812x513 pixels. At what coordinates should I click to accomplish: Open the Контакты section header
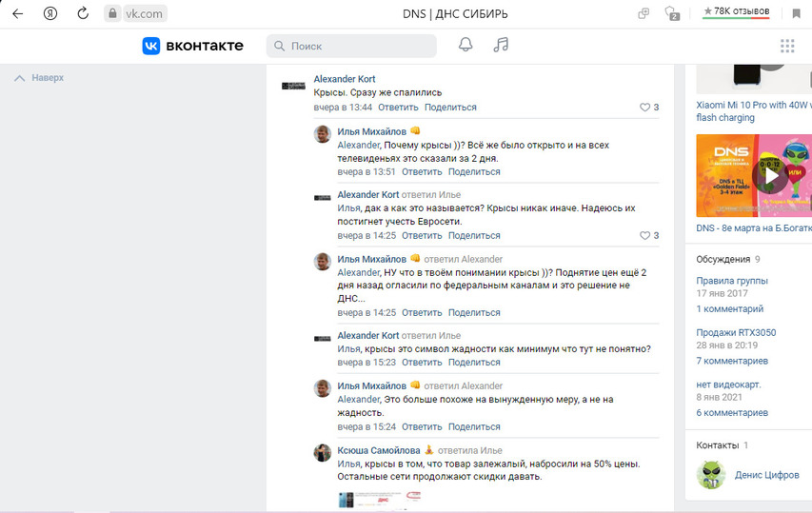[717, 445]
